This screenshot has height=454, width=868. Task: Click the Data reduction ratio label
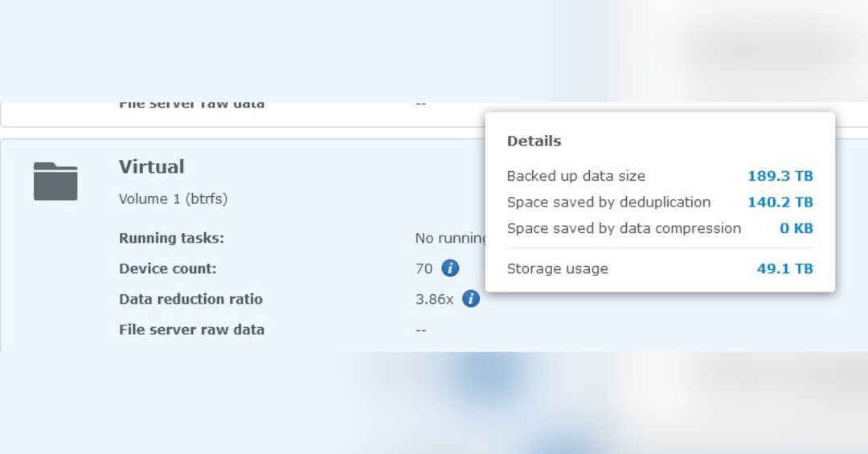(191, 299)
